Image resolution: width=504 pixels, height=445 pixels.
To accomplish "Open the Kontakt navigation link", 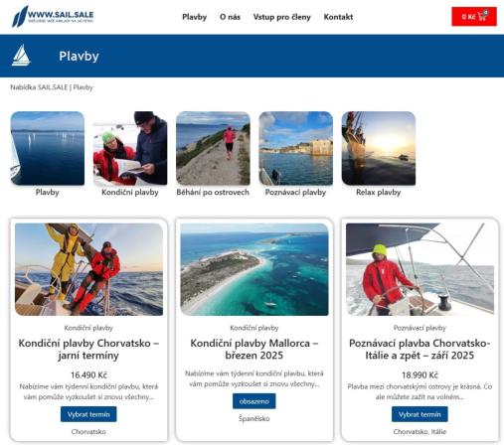I will pos(338,17).
